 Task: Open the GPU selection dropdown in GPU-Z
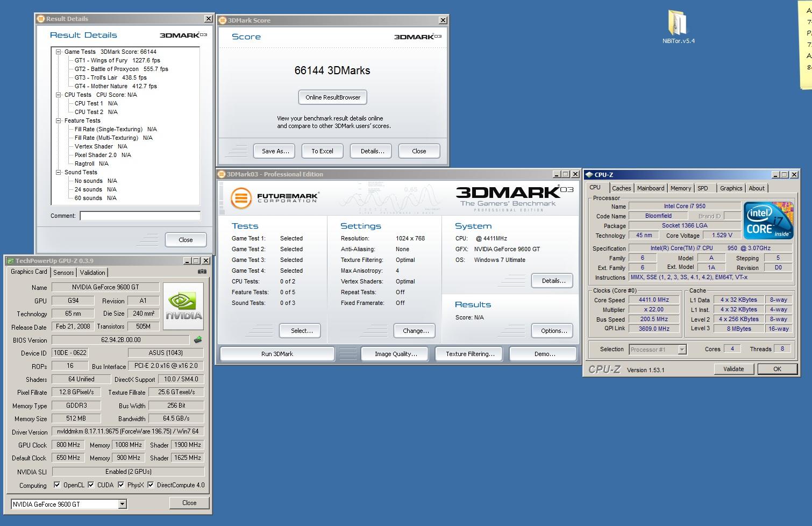point(123,504)
